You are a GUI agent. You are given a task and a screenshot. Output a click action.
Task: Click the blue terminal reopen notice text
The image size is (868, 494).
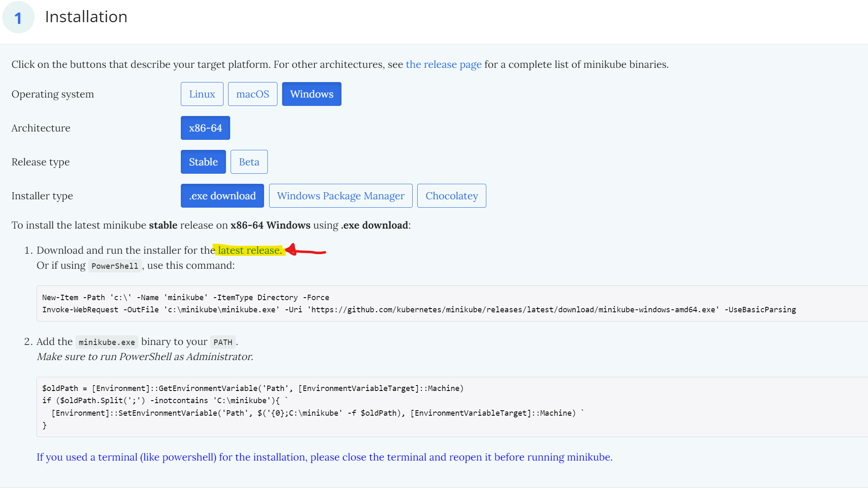324,457
